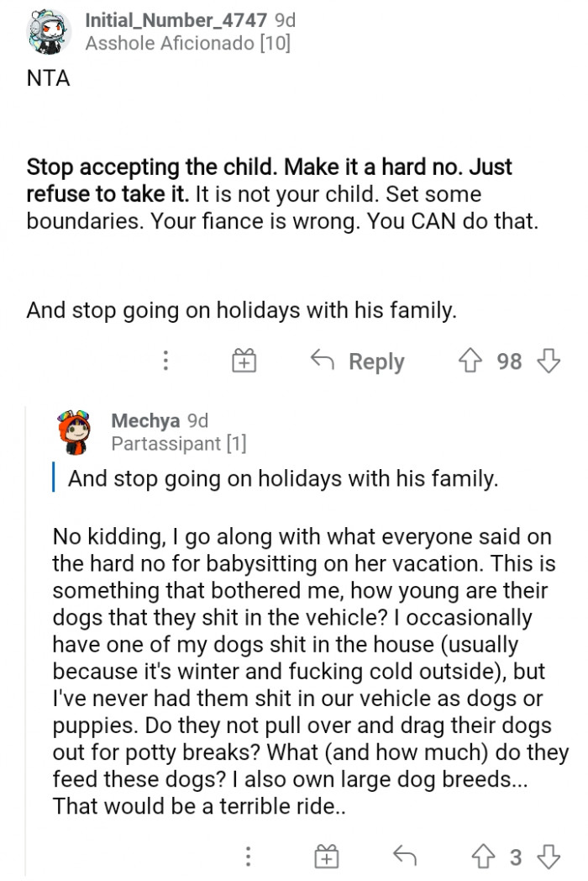The height and width of the screenshot is (881, 588).
Task: Downvote Mechya's reply
Action: [549, 857]
